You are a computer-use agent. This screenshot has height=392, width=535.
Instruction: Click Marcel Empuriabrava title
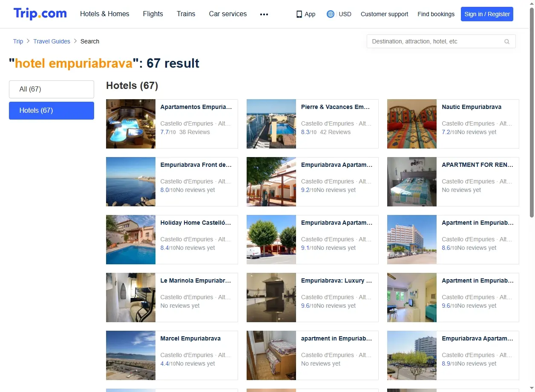click(x=190, y=338)
